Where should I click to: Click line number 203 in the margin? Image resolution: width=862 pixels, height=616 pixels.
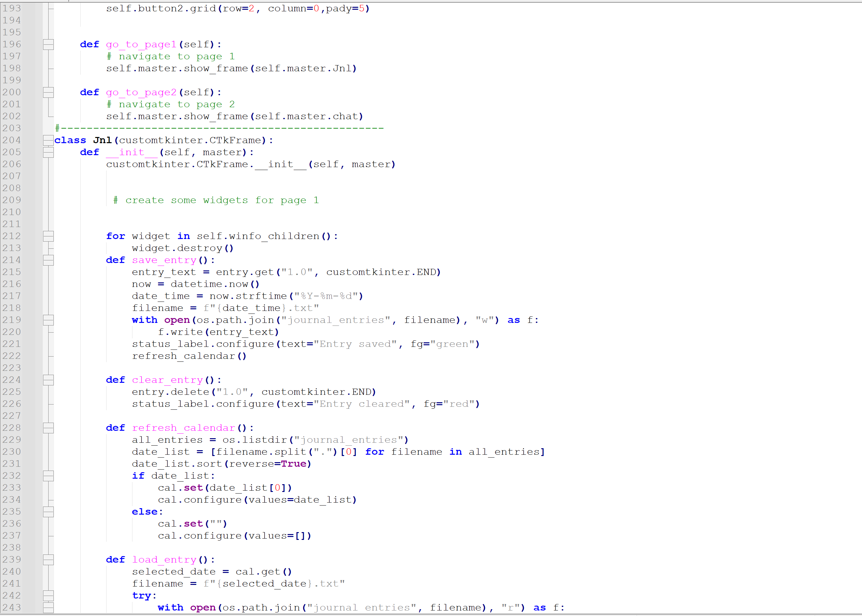pyautogui.click(x=12, y=128)
